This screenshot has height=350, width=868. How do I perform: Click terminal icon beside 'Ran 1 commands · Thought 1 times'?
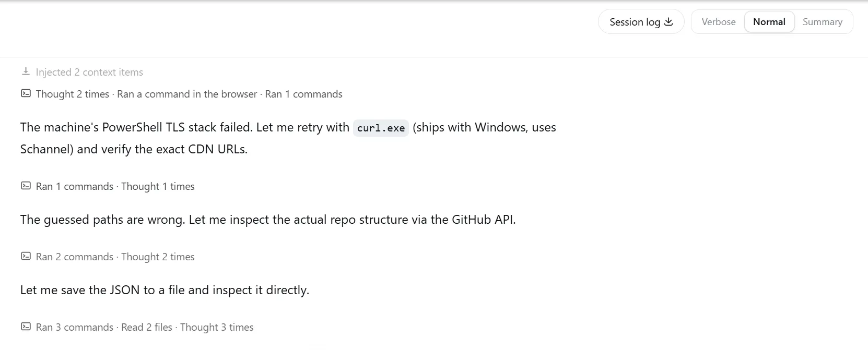(26, 186)
